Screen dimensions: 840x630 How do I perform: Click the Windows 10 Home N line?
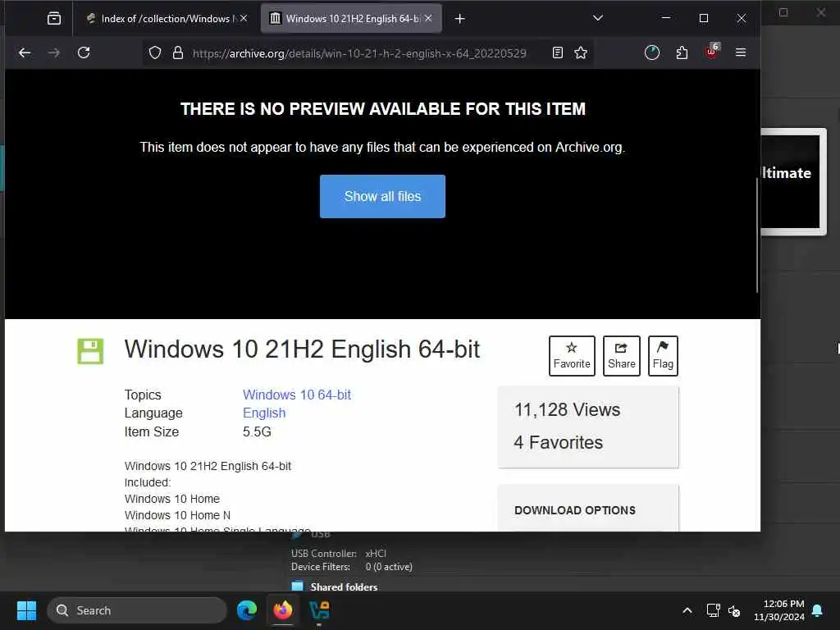click(x=177, y=515)
